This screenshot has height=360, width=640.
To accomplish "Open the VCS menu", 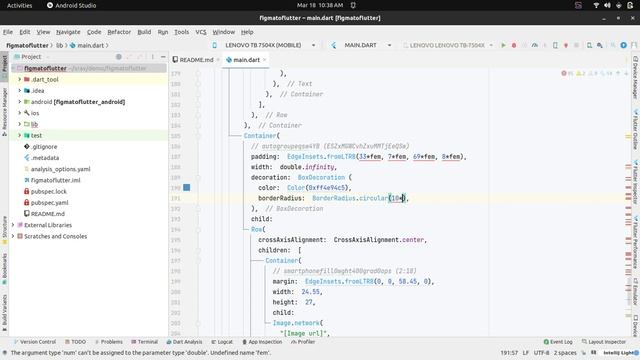I will 201,32.
